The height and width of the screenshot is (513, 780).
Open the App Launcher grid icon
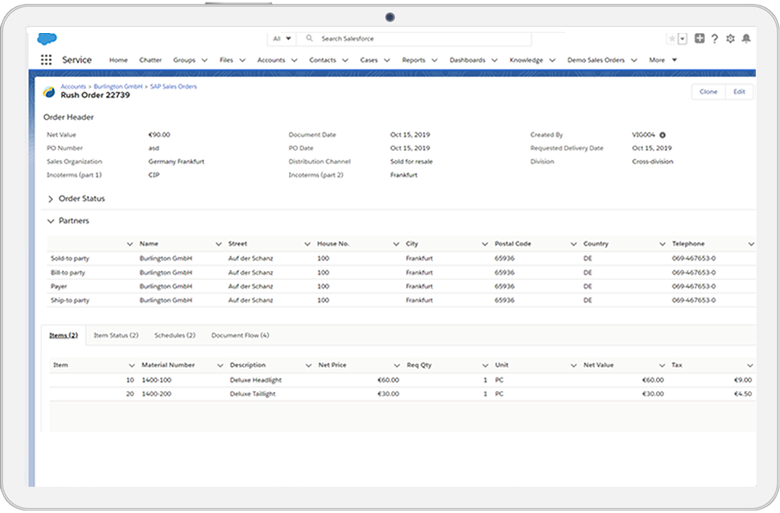[x=46, y=60]
